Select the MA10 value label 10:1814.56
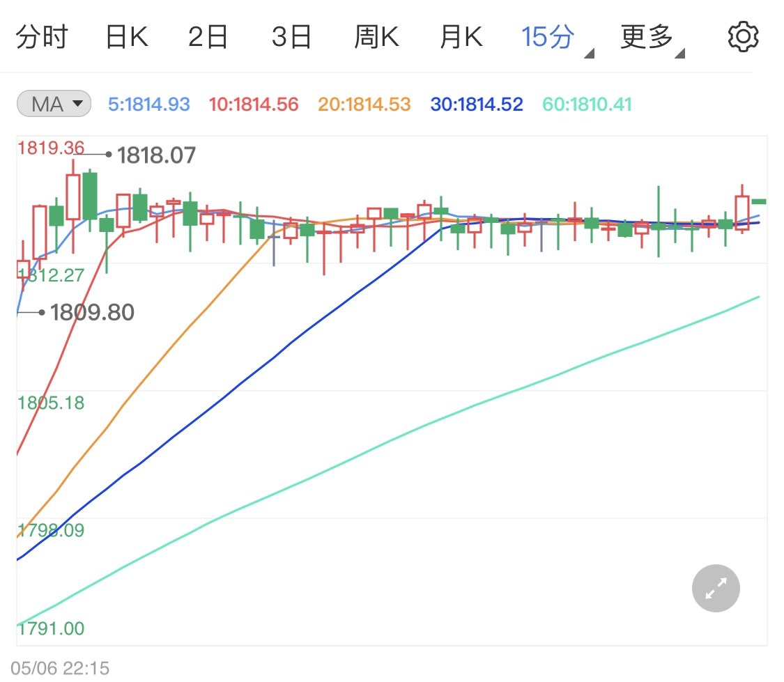 [x=256, y=103]
